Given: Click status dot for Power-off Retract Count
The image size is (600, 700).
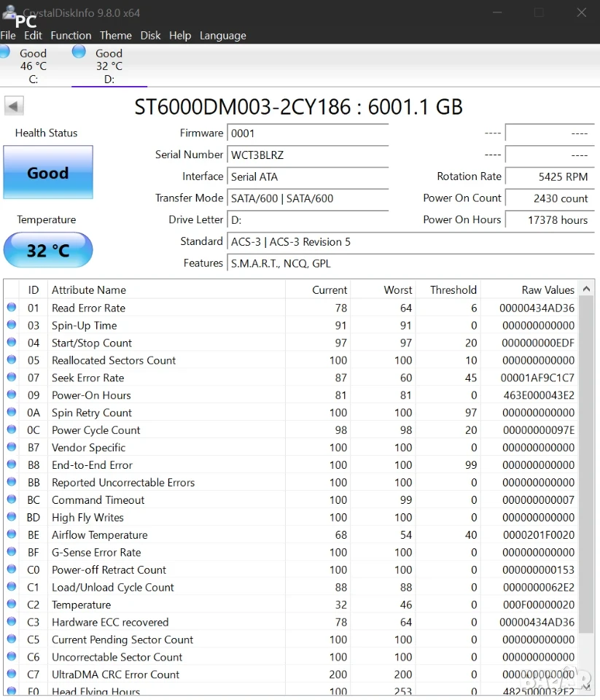Looking at the screenshot, I should pos(12,569).
